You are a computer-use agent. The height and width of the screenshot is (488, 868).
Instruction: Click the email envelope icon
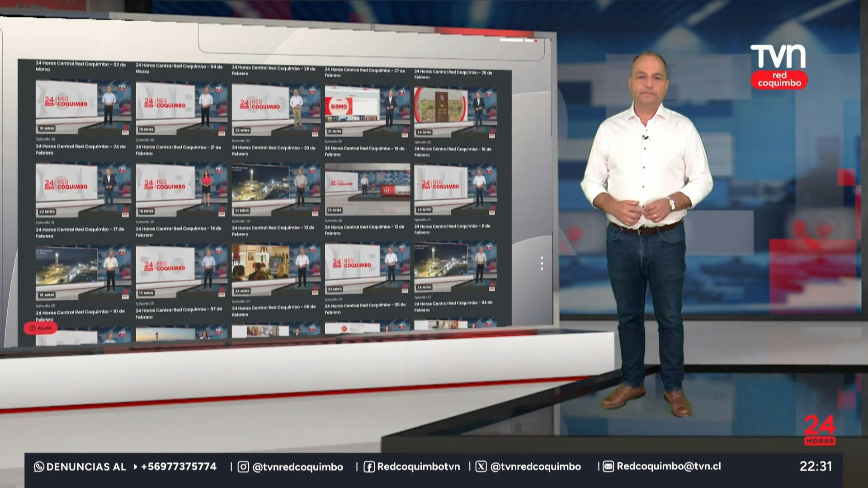[609, 466]
